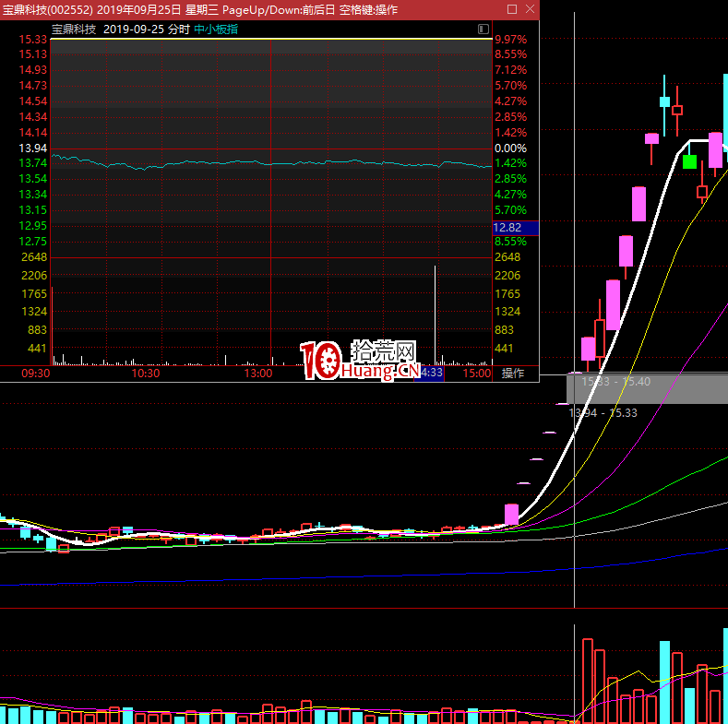Click the 13.94 previous close price label
Image resolution: width=728 pixels, height=724 pixels.
coord(33,148)
